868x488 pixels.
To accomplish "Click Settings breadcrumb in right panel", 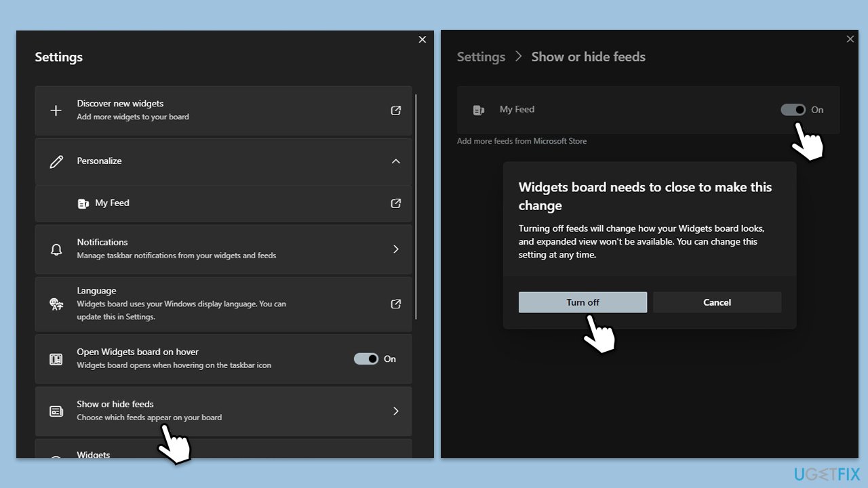I will pyautogui.click(x=481, y=57).
